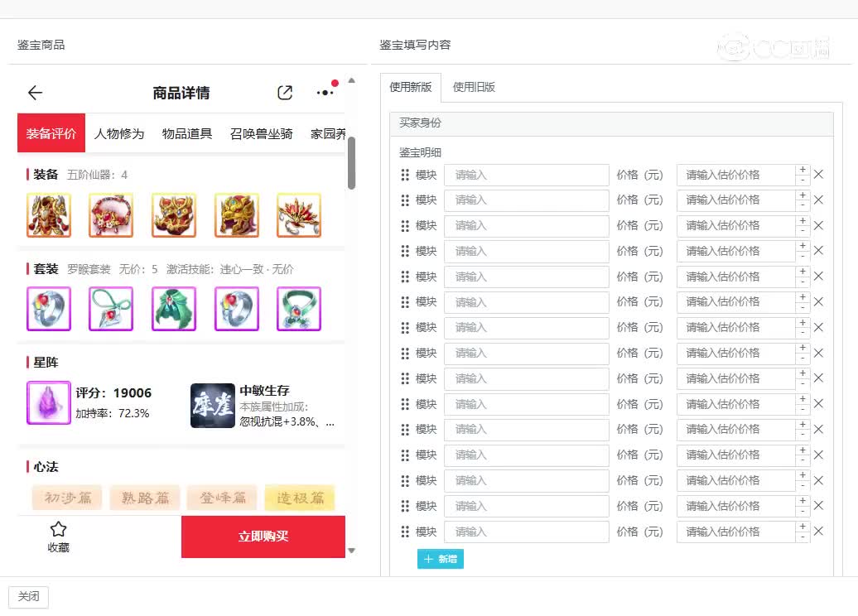The height and width of the screenshot is (616, 858).
Task: Increase the price in the row above 新增
Action: (x=803, y=527)
